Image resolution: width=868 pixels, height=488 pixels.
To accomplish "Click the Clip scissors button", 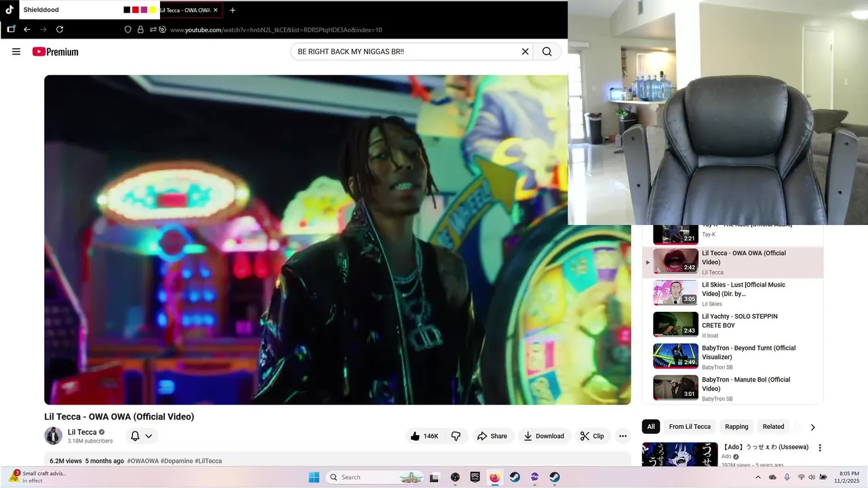I will pos(592,436).
